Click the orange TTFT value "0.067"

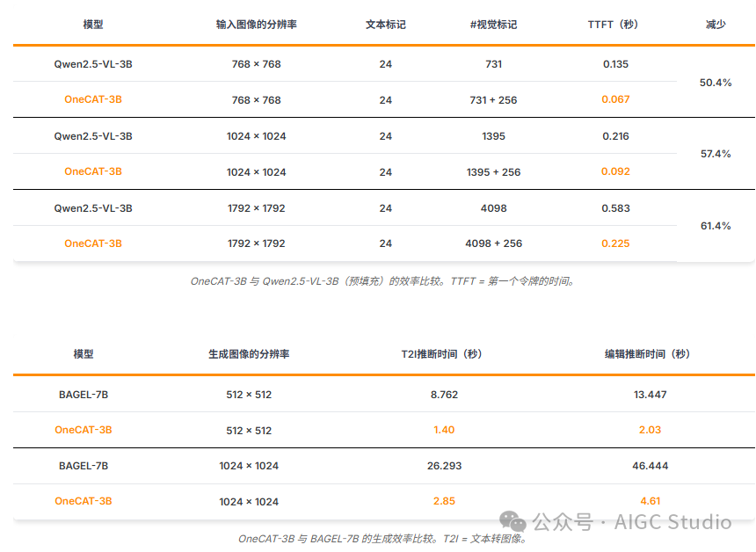point(615,99)
